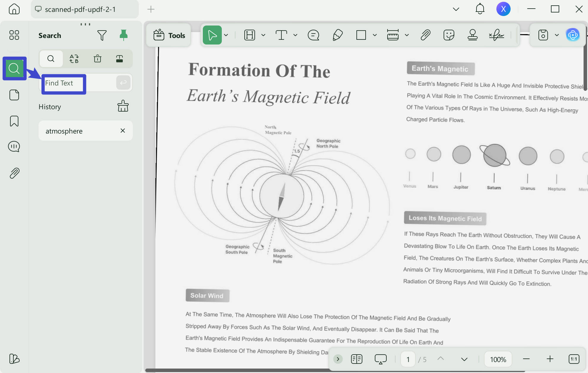588x373 pixels.
Task: Toggle the pin for the Search panel
Action: [x=123, y=35]
